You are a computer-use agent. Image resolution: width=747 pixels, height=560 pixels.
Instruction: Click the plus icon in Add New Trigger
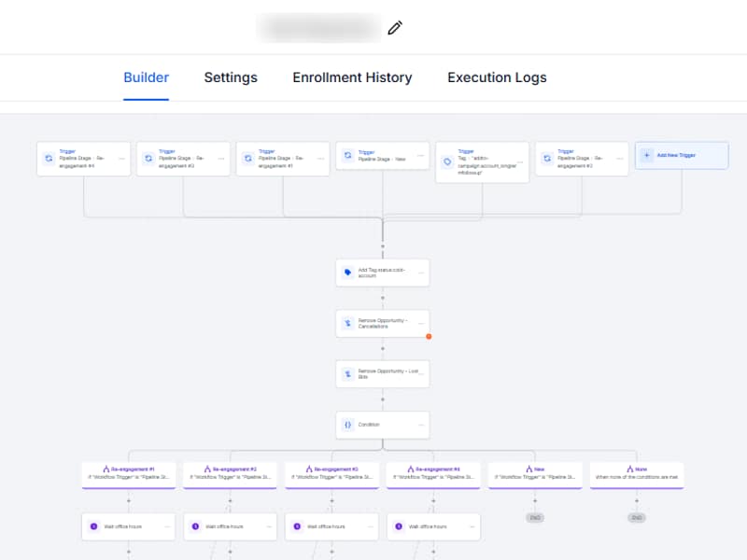click(x=647, y=155)
